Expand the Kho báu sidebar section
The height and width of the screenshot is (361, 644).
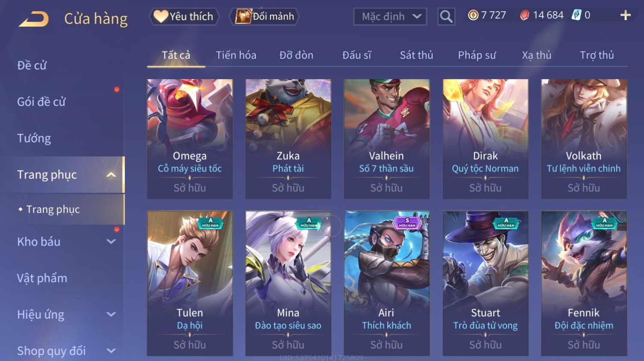[111, 242]
